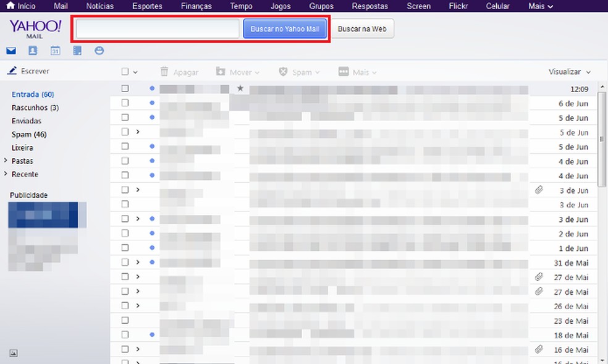Click Buscar na Web button
Viewport: 608px width, 364px height.
click(362, 28)
